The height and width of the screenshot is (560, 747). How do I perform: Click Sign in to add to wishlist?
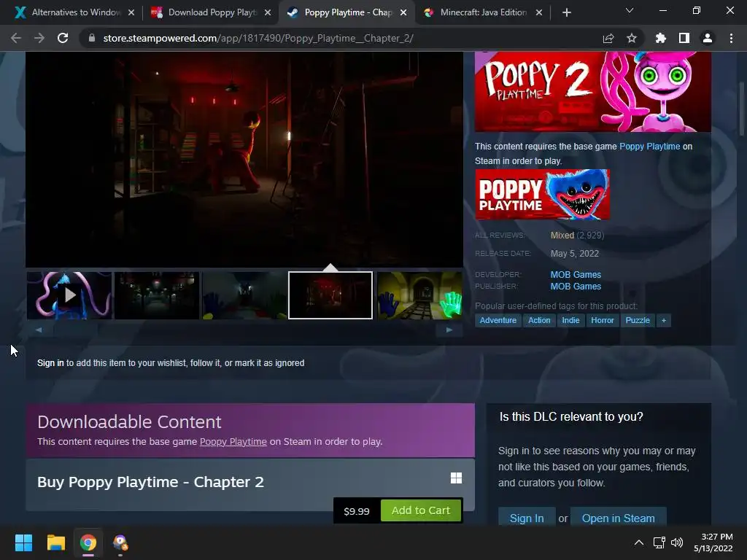[50, 363]
